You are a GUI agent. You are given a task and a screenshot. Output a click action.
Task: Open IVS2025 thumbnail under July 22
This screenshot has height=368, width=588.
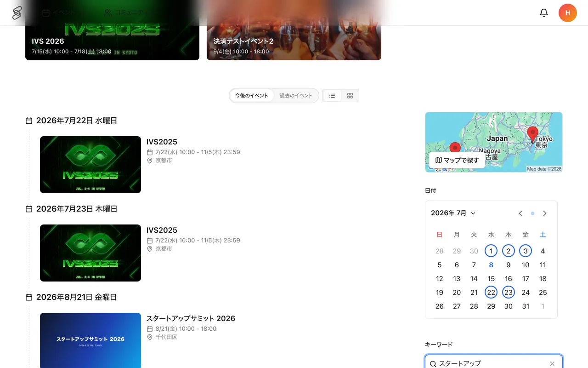(90, 165)
